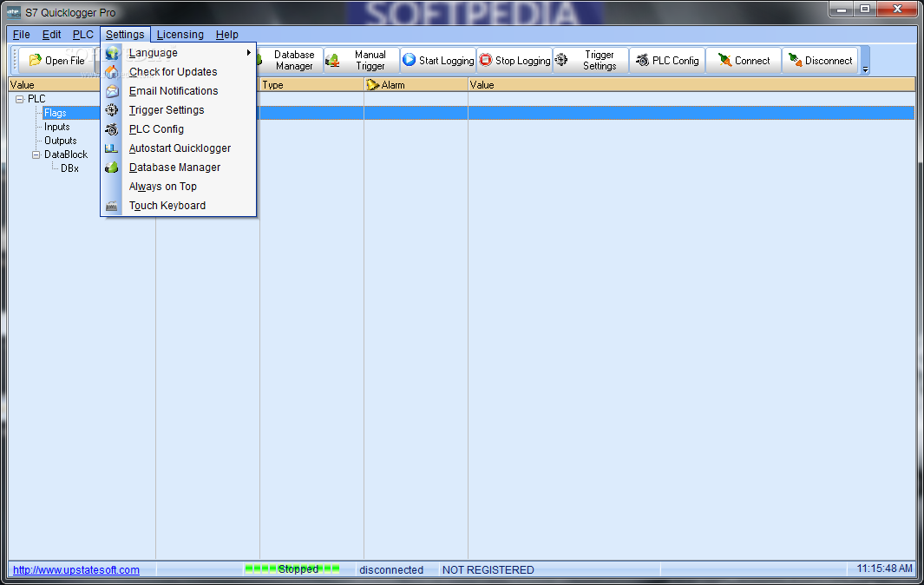
Task: Click the Type column header
Action: (x=311, y=85)
